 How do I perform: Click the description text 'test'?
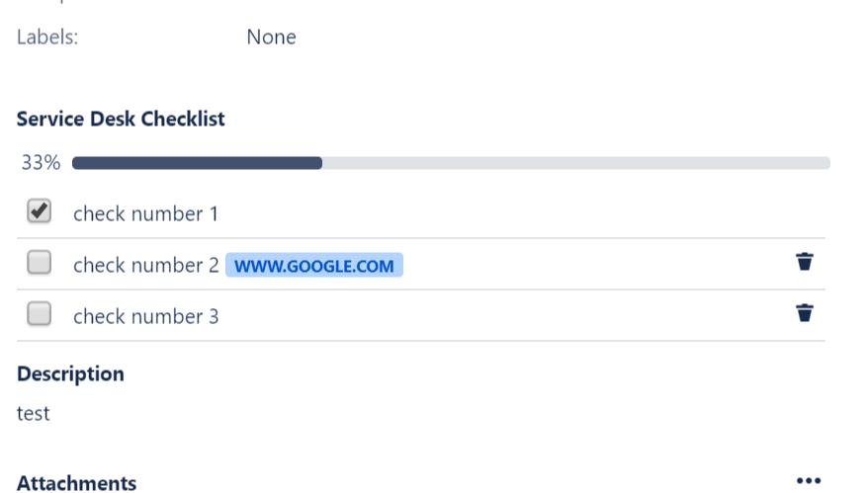[x=34, y=413]
